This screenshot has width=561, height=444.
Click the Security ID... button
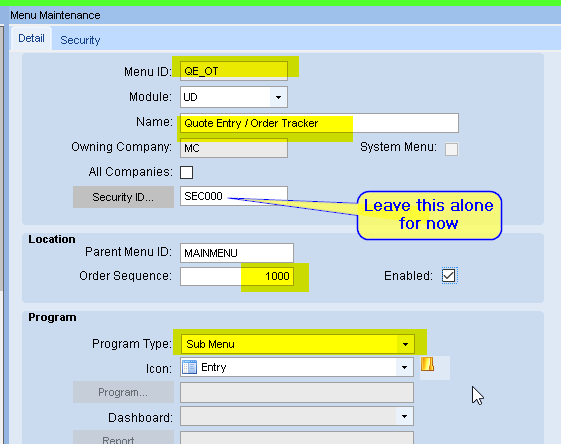[123, 197]
